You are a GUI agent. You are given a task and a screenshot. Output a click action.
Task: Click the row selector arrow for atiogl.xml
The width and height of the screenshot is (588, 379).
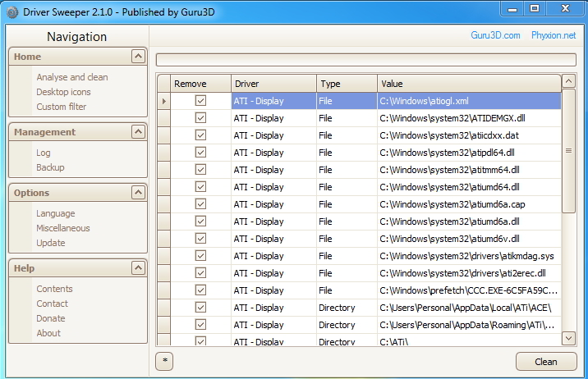point(164,101)
